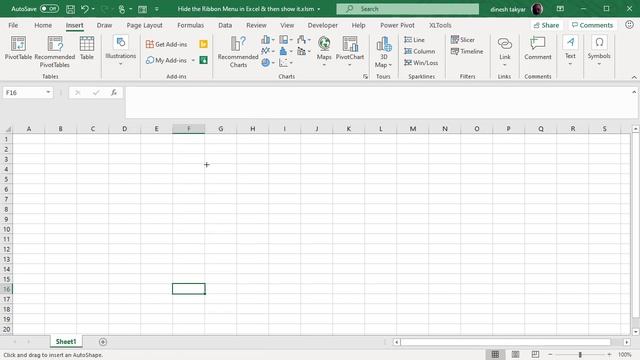Screen dimensions: 640x360
Task: Insert a line or area chart
Action: point(267,51)
